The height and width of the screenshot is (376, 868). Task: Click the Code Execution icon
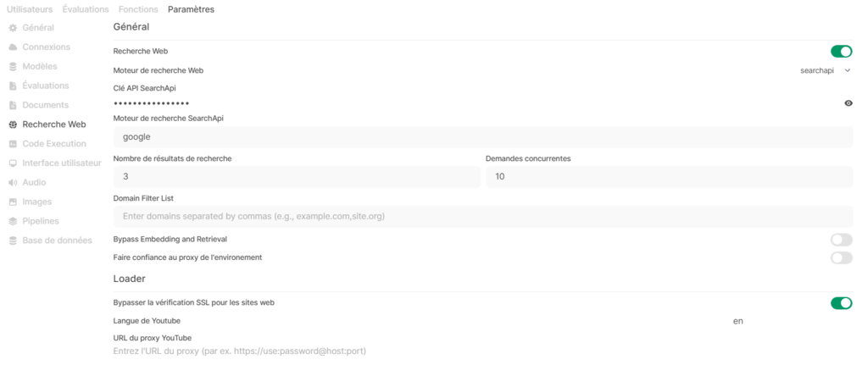(x=14, y=144)
